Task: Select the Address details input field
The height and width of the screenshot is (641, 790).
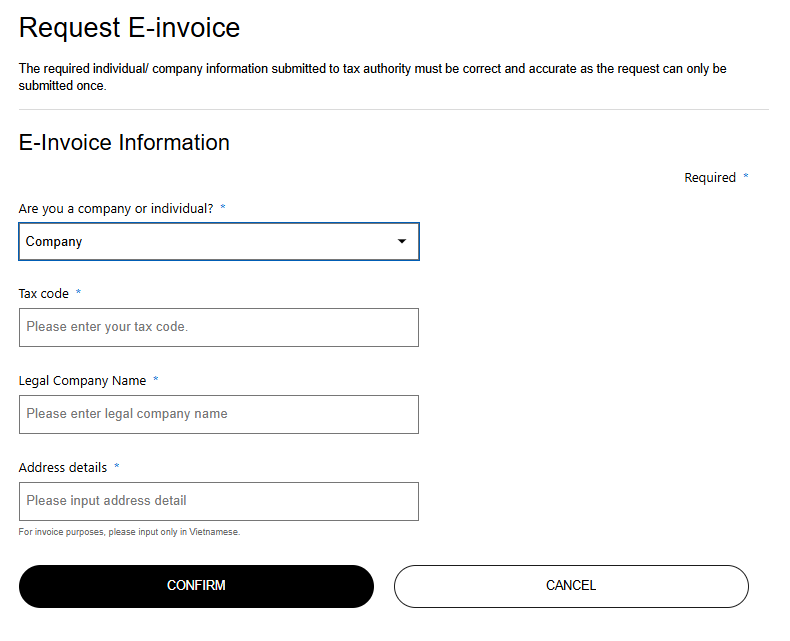Action: click(x=218, y=501)
